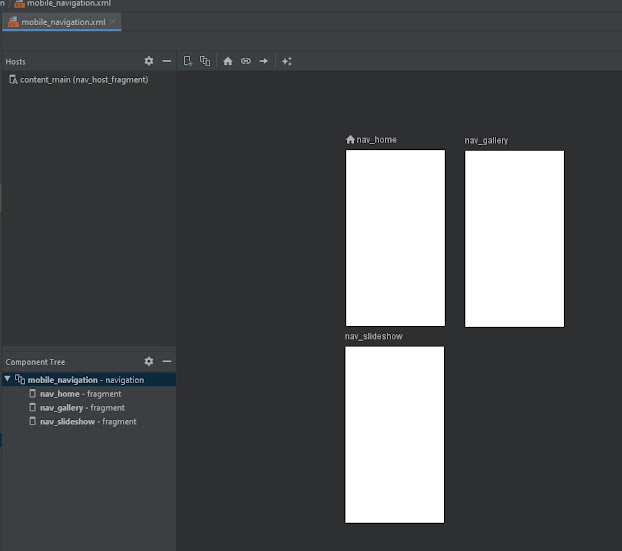Close the mobile_navigation.xml tab
This screenshot has width=622, height=551.
pos(114,22)
